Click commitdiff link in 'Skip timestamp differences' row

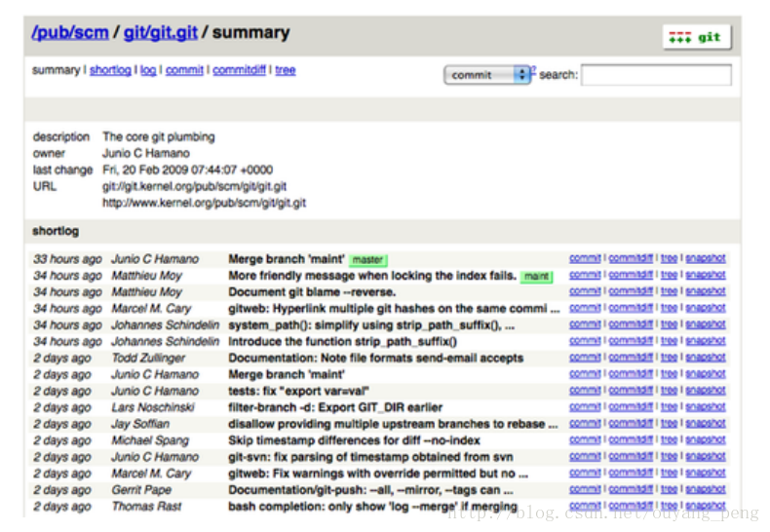(631, 439)
